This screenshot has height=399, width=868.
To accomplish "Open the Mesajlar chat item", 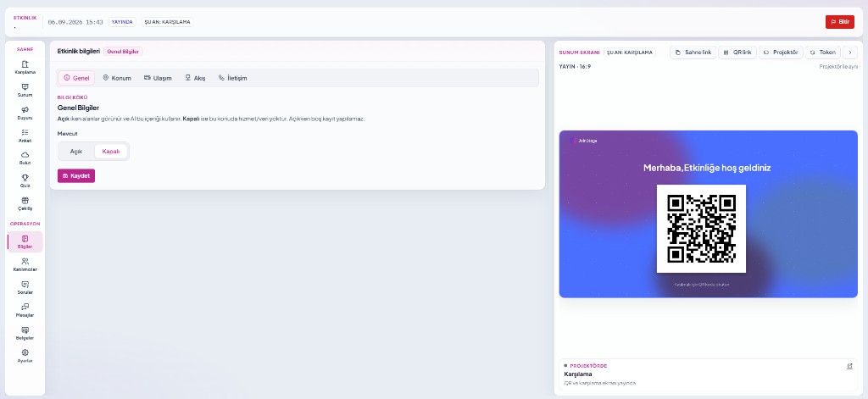I will click(25, 310).
